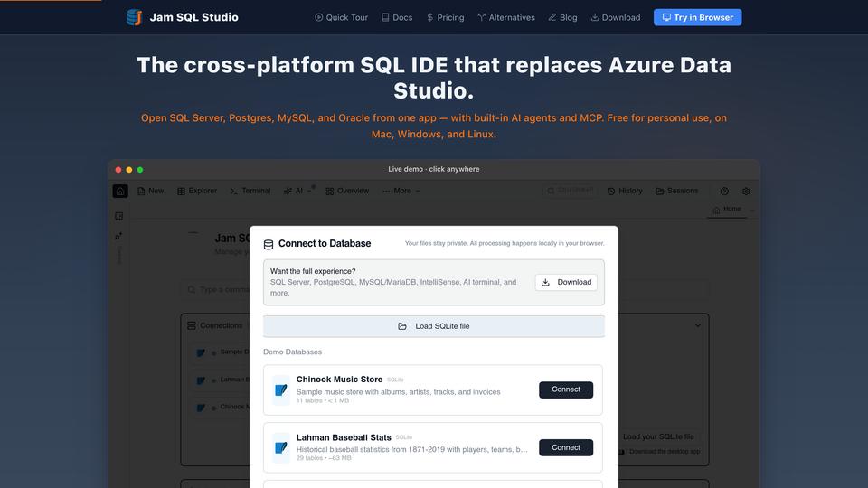Expand the More menu
Image resolution: width=868 pixels, height=488 pixels.
[401, 191]
